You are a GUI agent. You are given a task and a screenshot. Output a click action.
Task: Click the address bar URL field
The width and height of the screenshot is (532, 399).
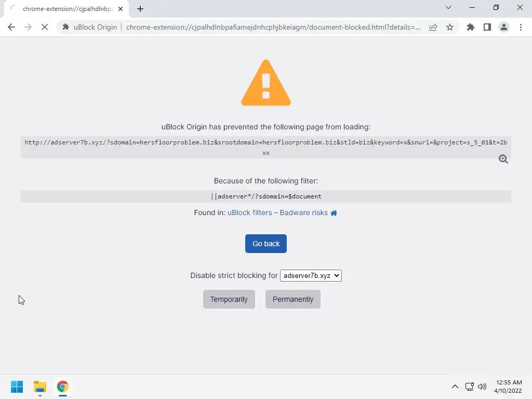273,27
